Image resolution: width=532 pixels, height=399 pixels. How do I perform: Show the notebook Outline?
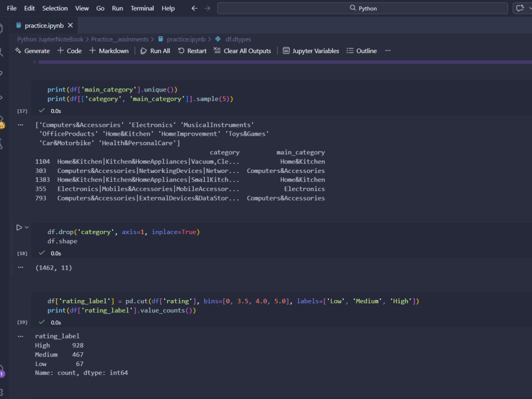click(362, 51)
